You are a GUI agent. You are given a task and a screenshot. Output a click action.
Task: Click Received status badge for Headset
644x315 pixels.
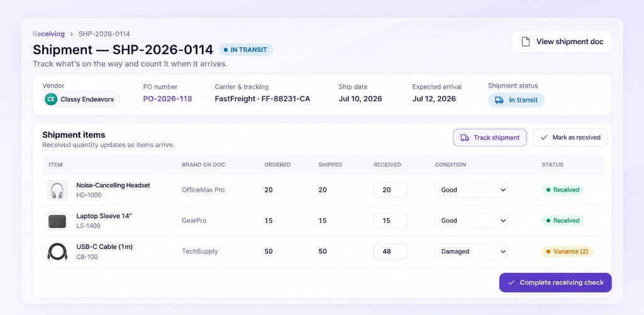point(563,190)
